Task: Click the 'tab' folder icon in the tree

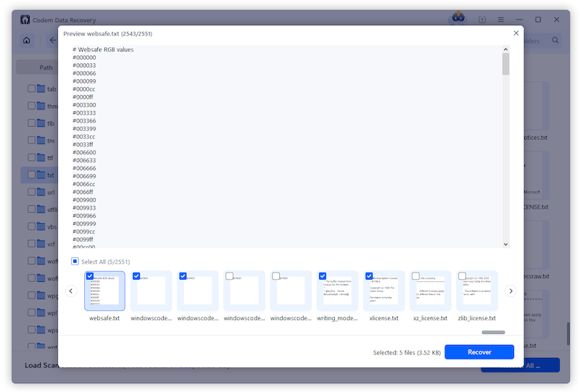Action: click(x=41, y=88)
